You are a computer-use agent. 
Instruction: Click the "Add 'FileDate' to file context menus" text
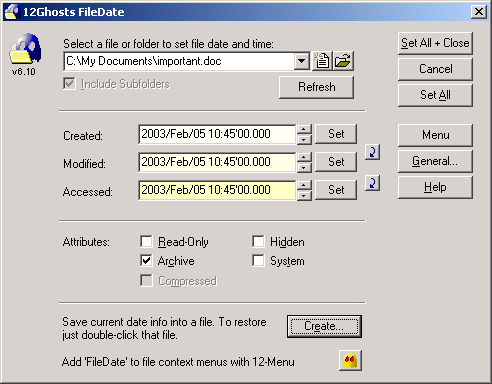point(178,362)
